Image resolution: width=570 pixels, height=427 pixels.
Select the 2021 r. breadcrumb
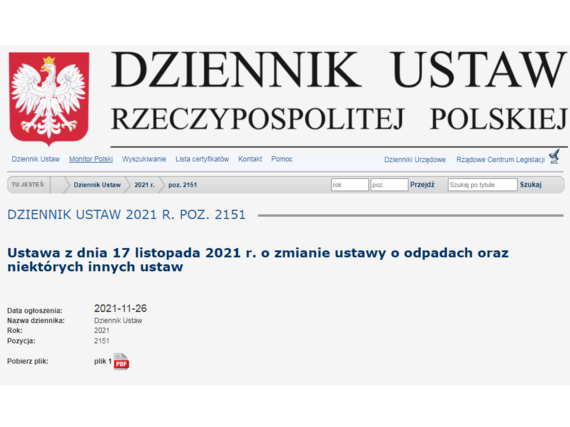click(x=144, y=185)
